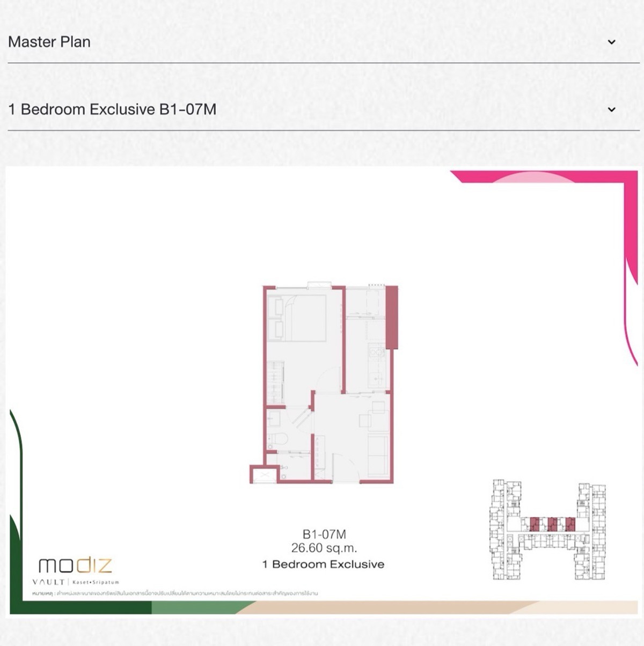Expand the Master Plan chevron arrow

point(611,42)
